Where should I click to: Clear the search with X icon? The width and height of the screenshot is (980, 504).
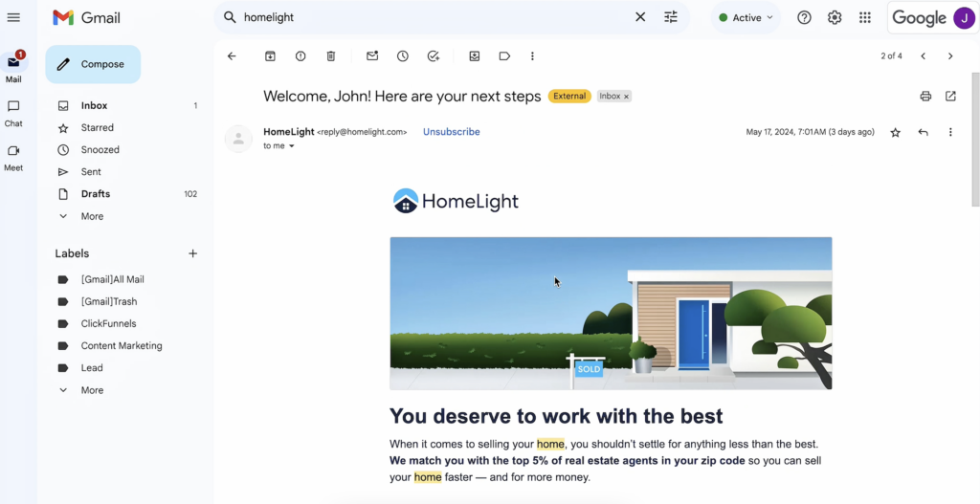coord(640,17)
